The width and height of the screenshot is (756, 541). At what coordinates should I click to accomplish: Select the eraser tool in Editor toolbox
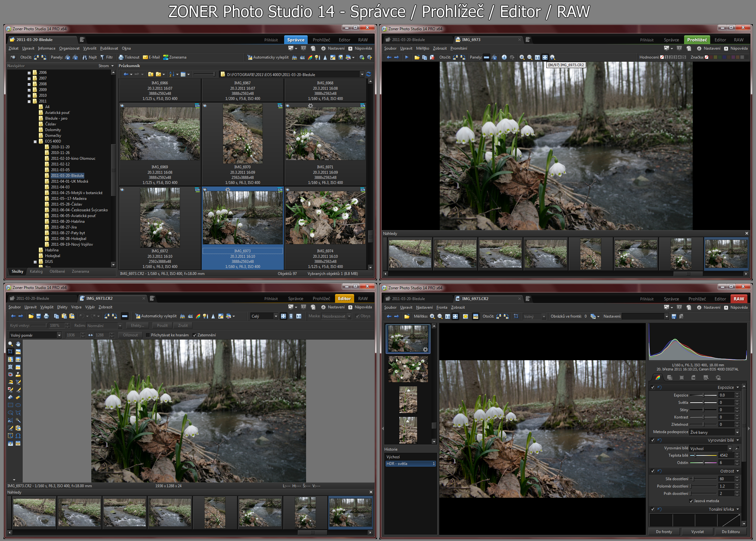pos(18,397)
